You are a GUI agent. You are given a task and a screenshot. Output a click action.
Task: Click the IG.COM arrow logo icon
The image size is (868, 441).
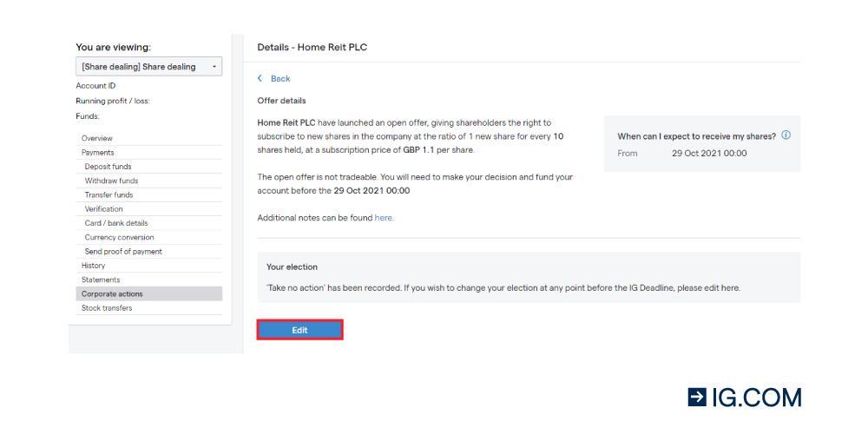(697, 398)
